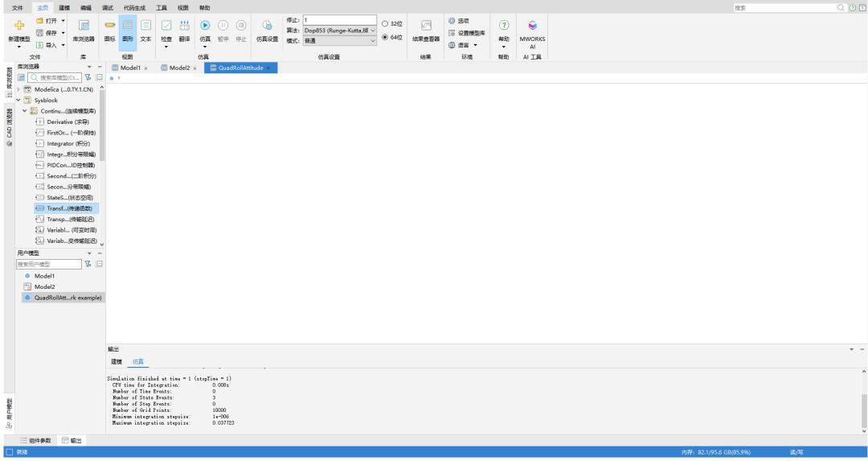Open the 输出 bottom tab
This screenshot has height=461, width=868.
pyautogui.click(x=72, y=441)
